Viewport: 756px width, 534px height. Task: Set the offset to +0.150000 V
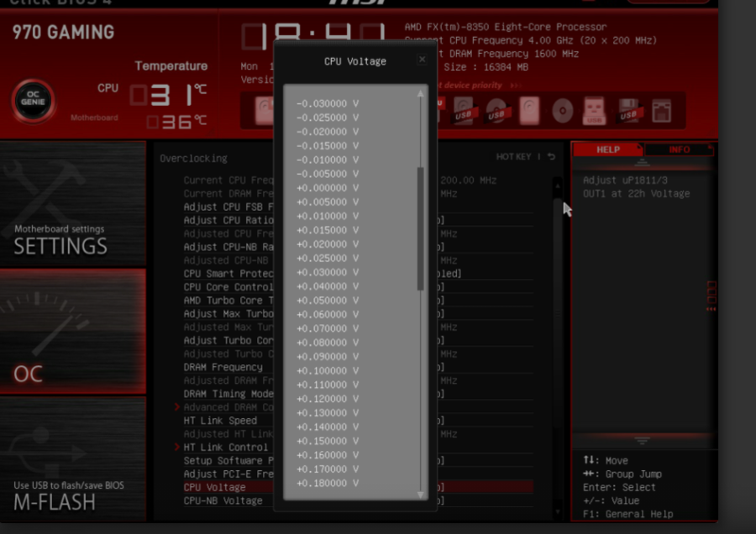[x=328, y=441]
